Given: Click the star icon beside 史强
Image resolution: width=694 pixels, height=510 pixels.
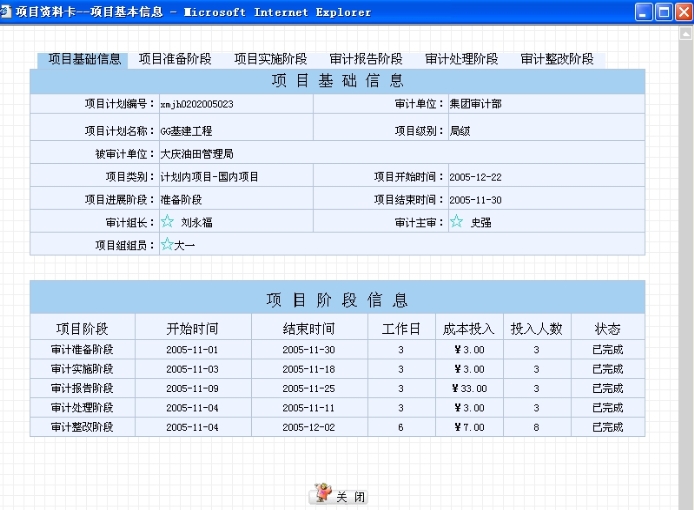Looking at the screenshot, I should [456, 222].
